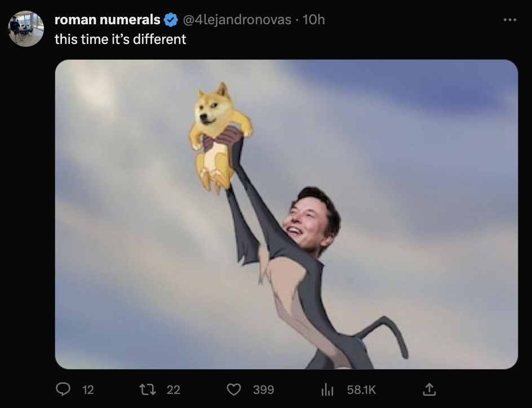Screen dimensions: 532x408
Task: Open the @4lejandronovas handle link
Action: click(x=237, y=20)
